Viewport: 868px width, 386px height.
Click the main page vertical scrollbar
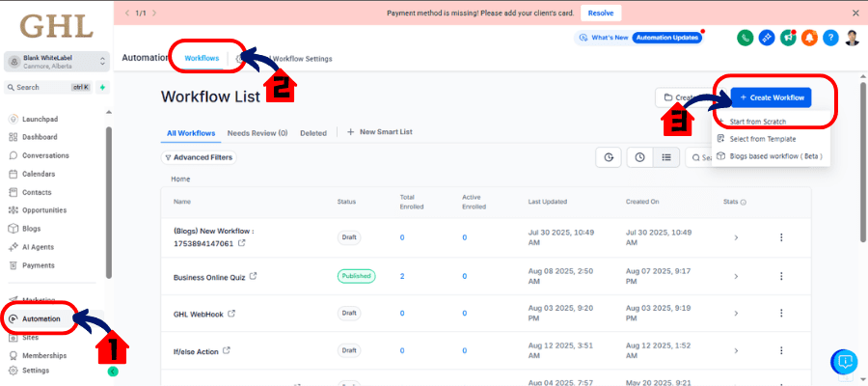click(863, 162)
